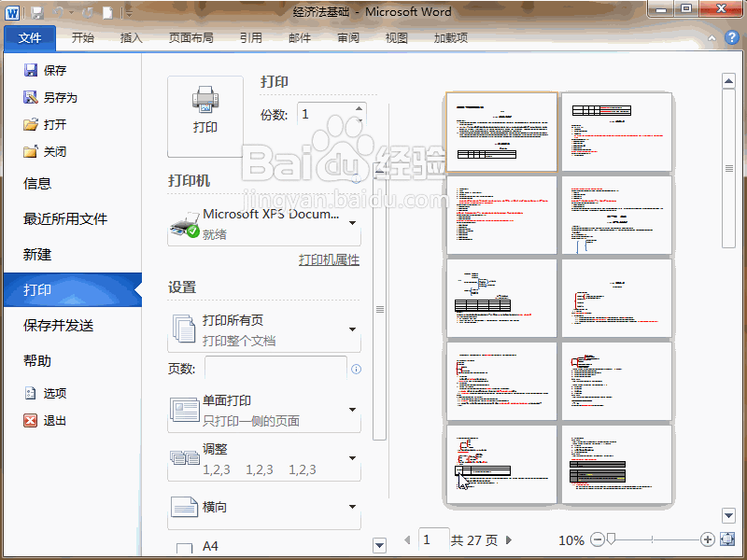
Task: Click Open with the folder icon
Action: [45, 125]
